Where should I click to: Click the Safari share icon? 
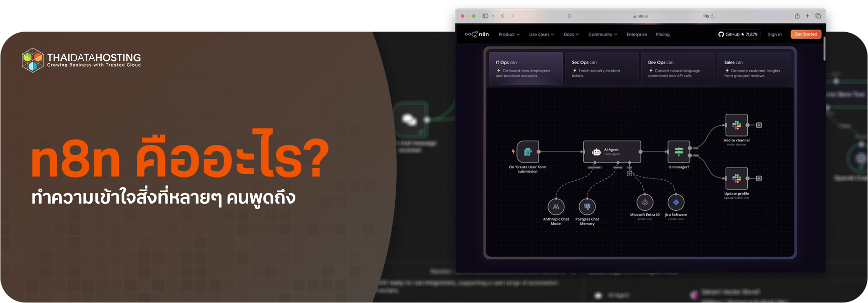797,16
